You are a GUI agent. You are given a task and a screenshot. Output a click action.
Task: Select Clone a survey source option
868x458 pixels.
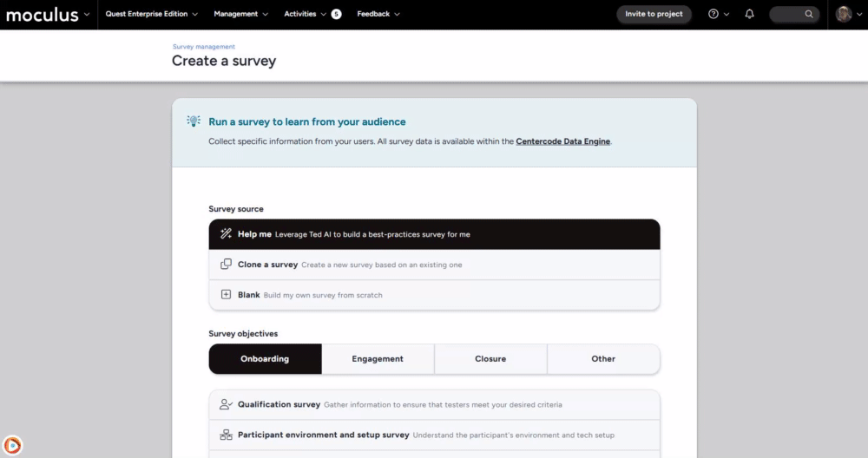(434, 265)
